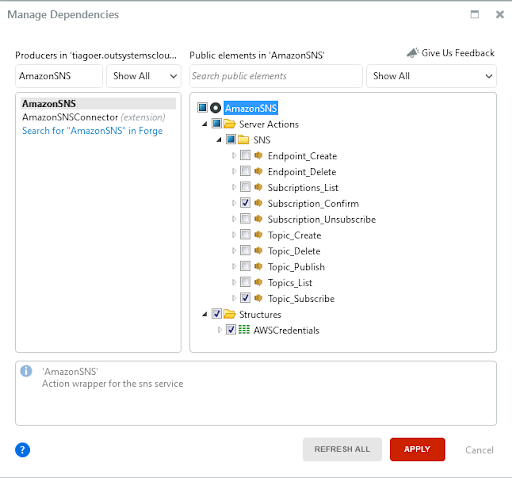Expand the Topic_Subscribe node
This screenshot has width=512, height=478.
234,298
